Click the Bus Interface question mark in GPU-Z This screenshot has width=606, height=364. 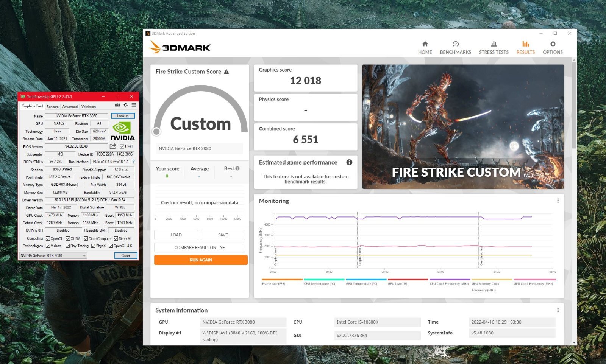click(133, 162)
